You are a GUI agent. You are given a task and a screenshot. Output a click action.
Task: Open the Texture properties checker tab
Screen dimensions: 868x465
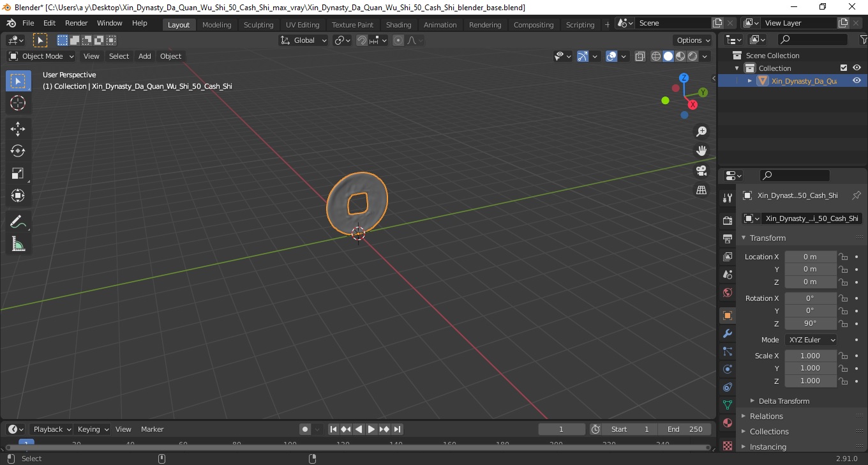click(x=728, y=445)
